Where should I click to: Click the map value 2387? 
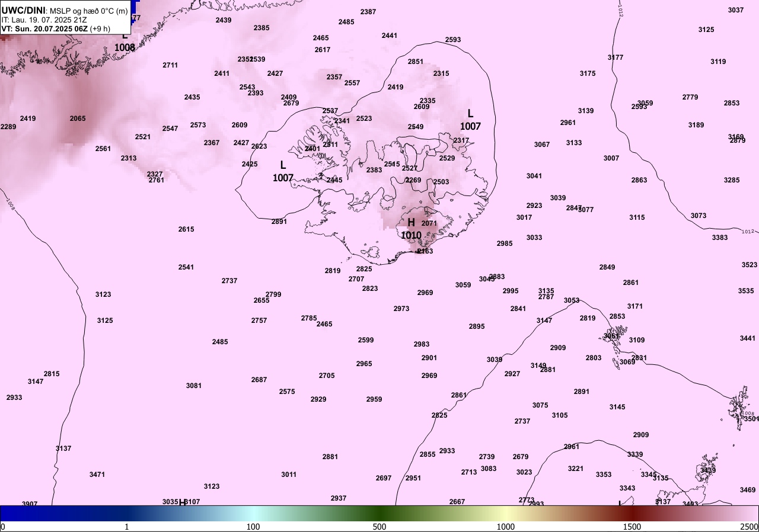(x=368, y=12)
